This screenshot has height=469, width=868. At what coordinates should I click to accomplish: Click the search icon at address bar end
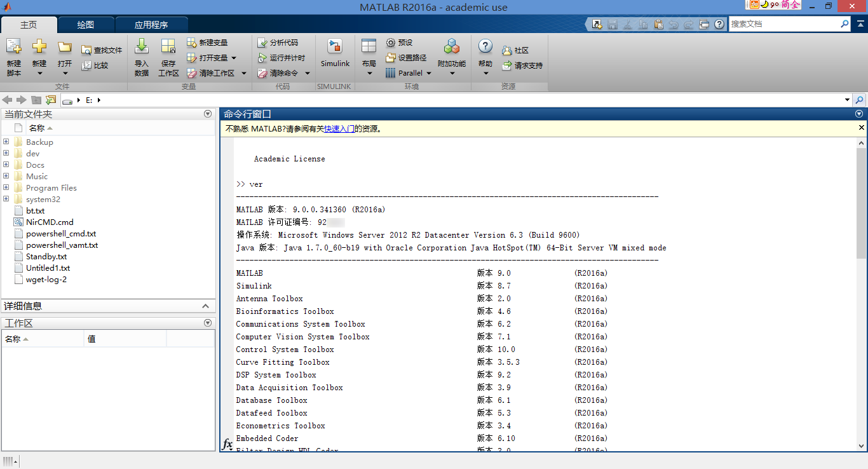click(859, 100)
